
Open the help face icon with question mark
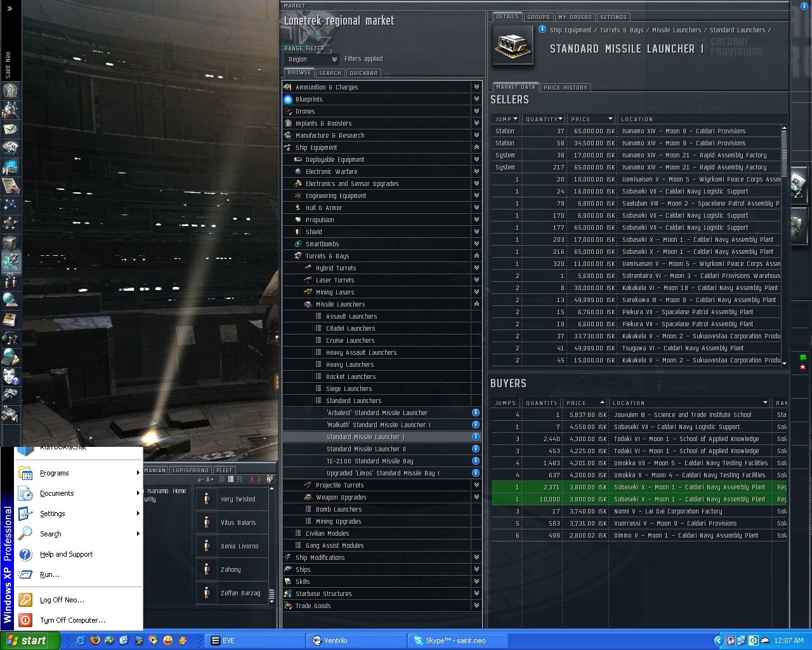[10, 376]
